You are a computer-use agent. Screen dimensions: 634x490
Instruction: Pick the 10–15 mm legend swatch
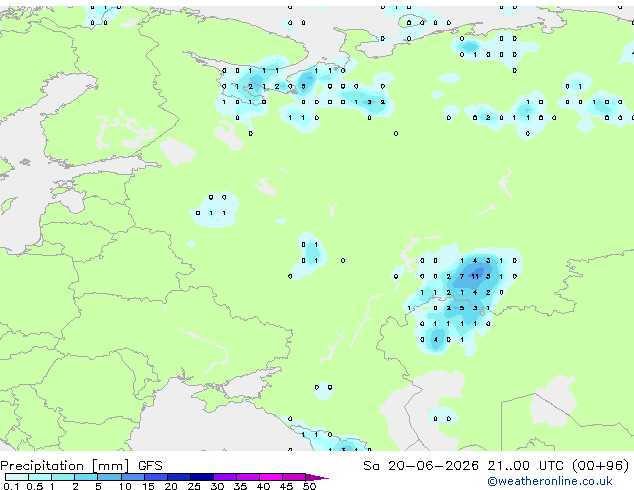click(132, 477)
